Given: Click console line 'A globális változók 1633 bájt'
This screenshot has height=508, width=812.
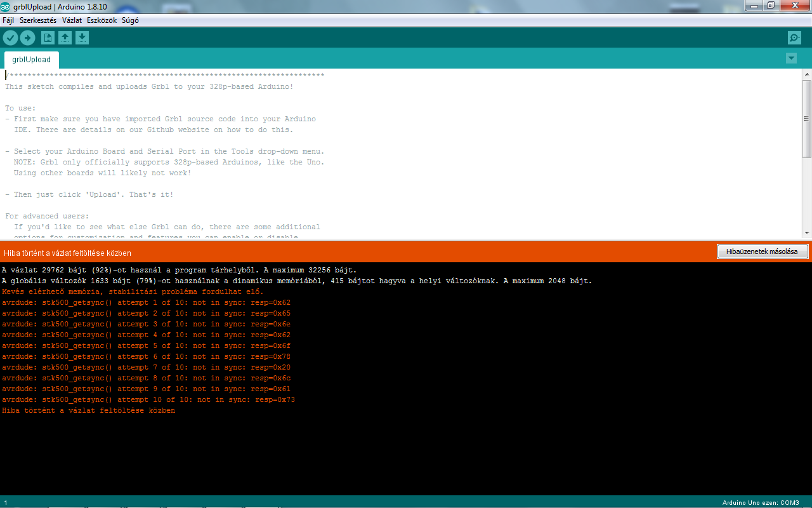Looking at the screenshot, I should [x=297, y=281].
